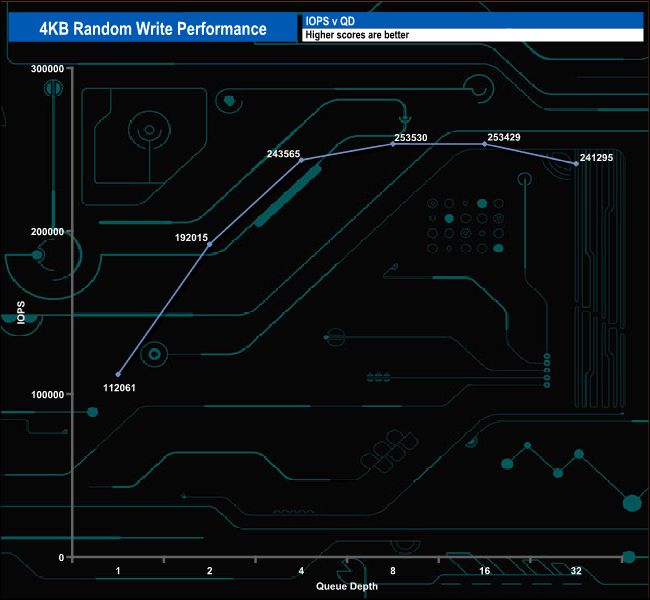Select the data point labeled 253429
The width and height of the screenshot is (650, 600).
coord(485,144)
